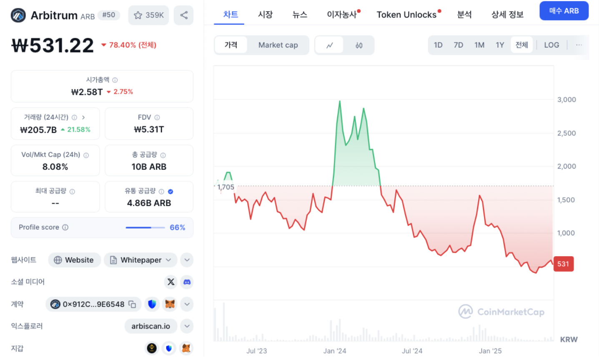
Task: Switch chart to Market cap view
Action: pos(278,45)
